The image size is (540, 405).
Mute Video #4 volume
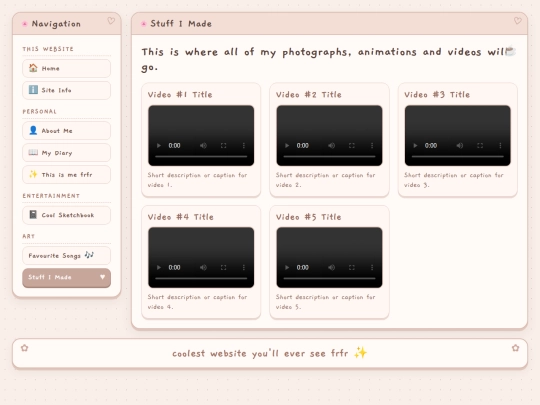pyautogui.click(x=204, y=268)
